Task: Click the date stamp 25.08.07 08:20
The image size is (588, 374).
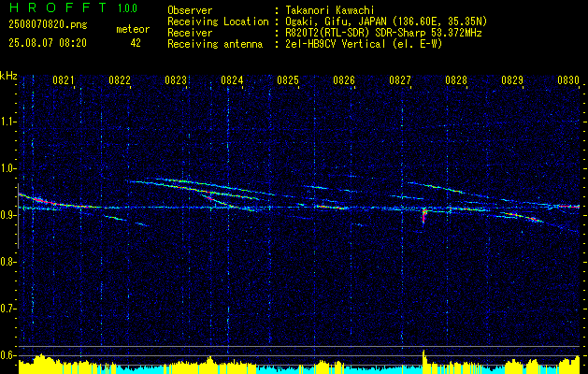Action: point(48,43)
